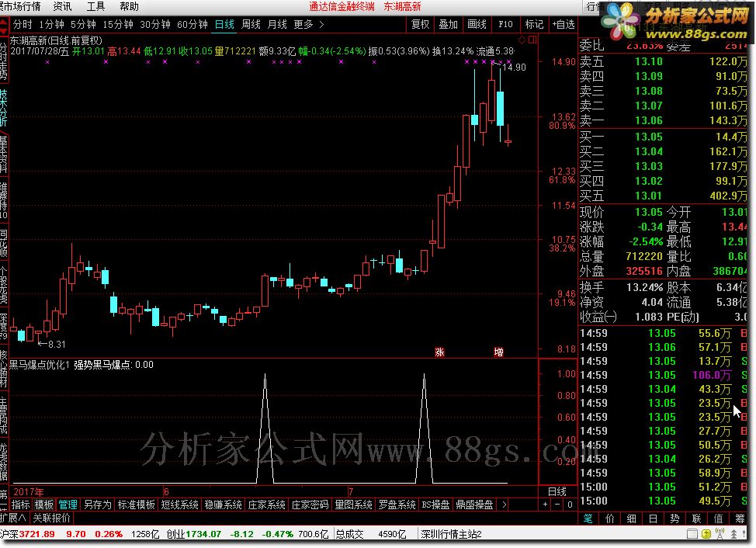Select the '庄家密码' template
The width and height of the screenshot is (756, 548).
(x=310, y=505)
